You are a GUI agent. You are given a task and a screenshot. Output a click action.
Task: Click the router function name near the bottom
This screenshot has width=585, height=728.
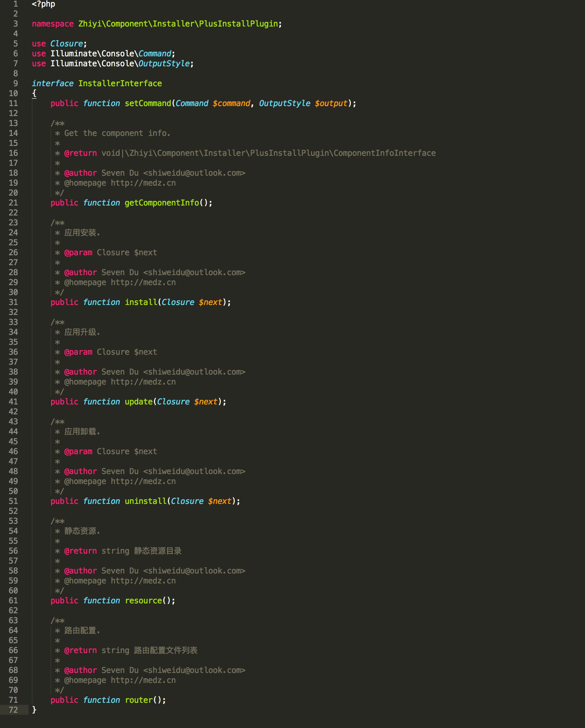[138, 700]
